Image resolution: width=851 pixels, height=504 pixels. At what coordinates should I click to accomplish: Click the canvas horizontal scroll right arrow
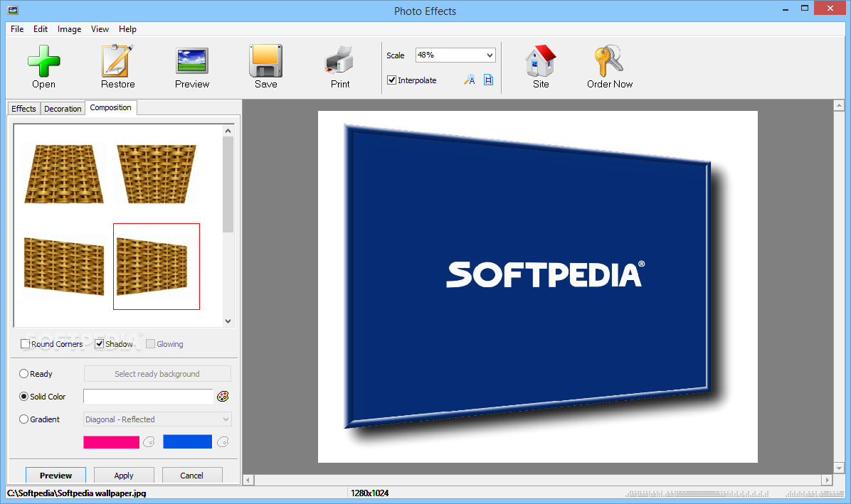pos(827,480)
